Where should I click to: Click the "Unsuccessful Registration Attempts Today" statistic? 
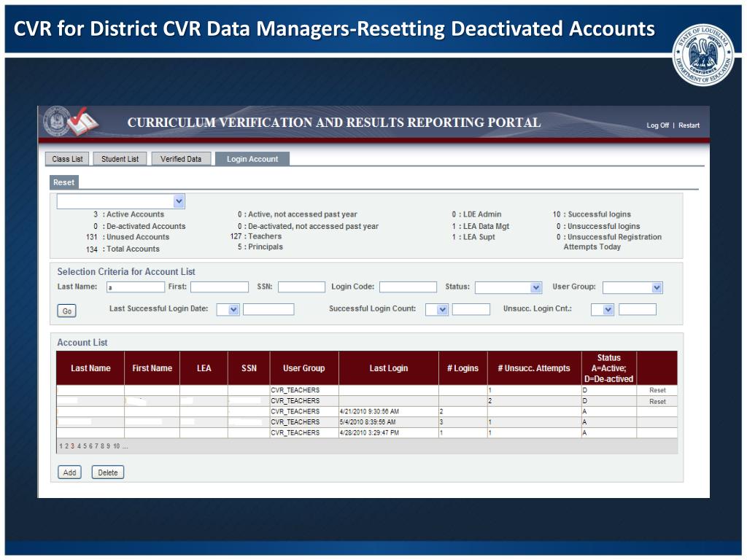click(x=609, y=242)
